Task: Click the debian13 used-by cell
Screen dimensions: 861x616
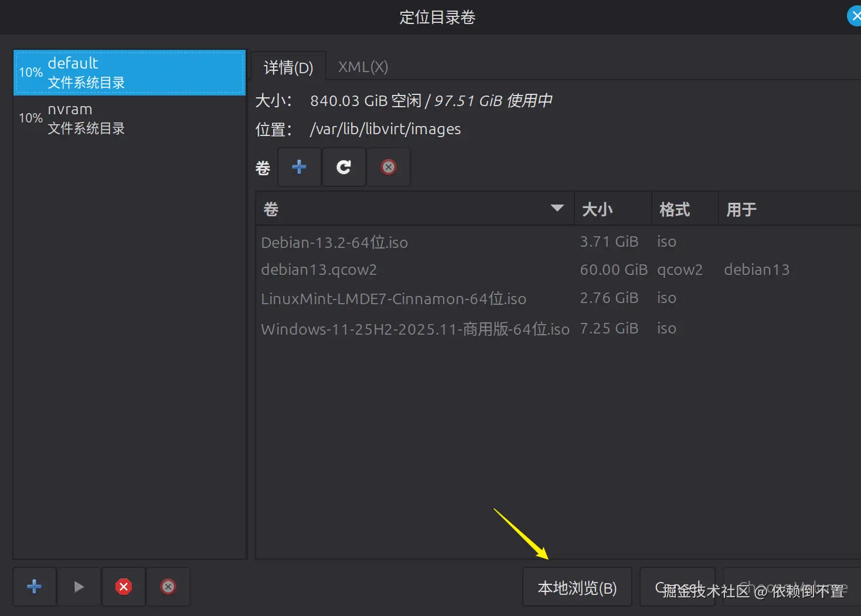Action: (757, 270)
